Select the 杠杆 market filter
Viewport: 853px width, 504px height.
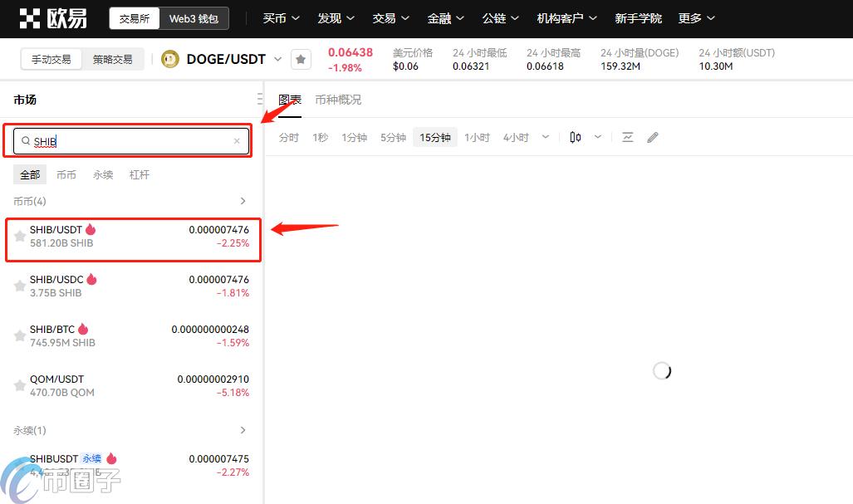[x=140, y=174]
